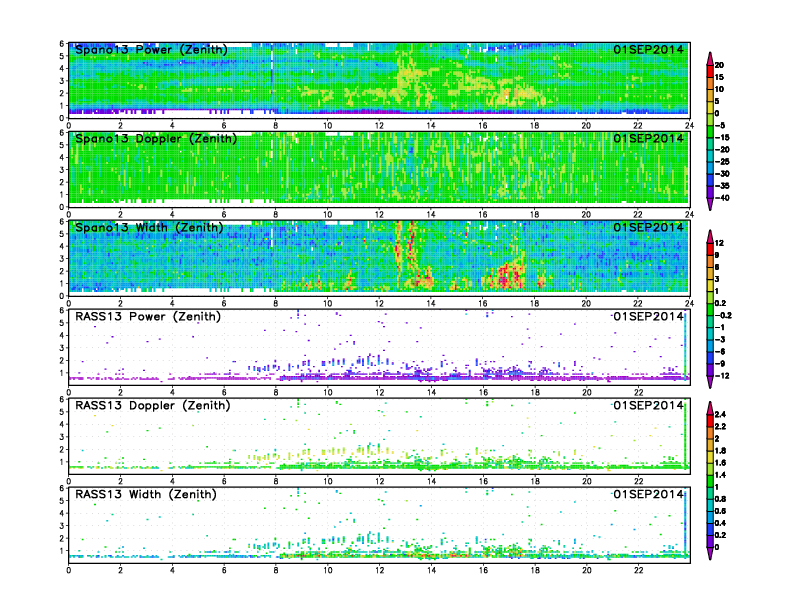Viewport: 792px width, 612px height.
Task: Click hour 24 tick under Spano13 Power plot
Action: 689,125
